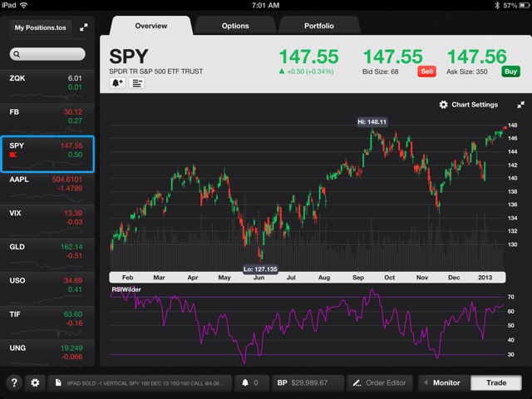The image size is (532, 399).
Task: Open the SPY details list icon
Action: [136, 83]
